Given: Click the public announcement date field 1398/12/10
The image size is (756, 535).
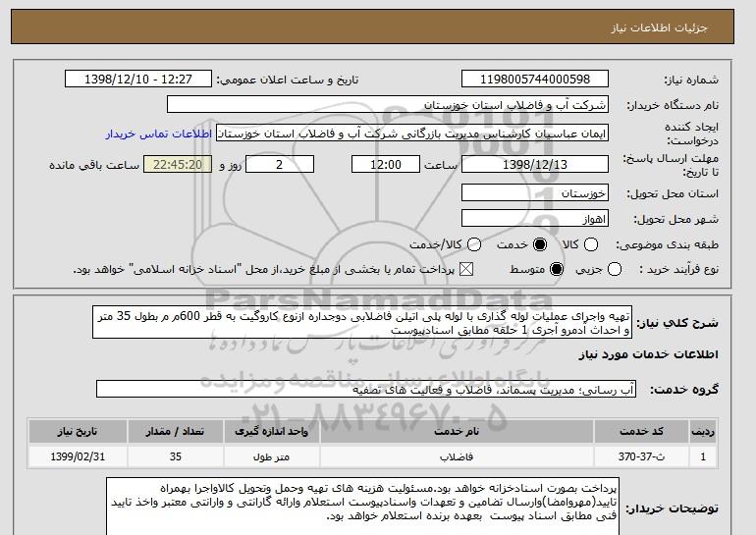Looking at the screenshot, I should click(138, 80).
